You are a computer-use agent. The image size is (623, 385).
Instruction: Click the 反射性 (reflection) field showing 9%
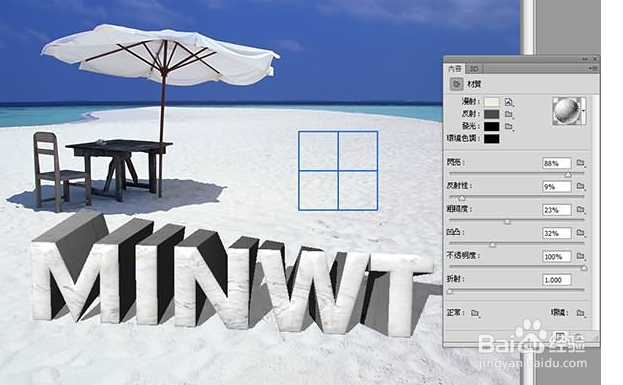point(557,186)
